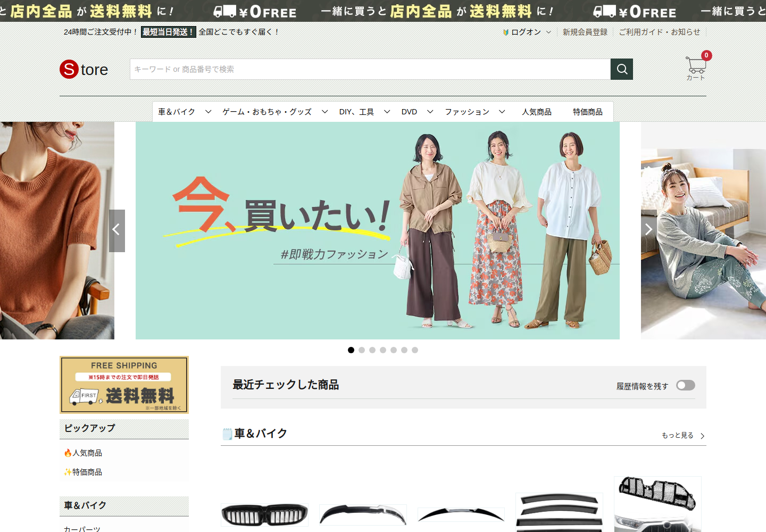Open 特価商品 in navigation bar

pyautogui.click(x=588, y=112)
